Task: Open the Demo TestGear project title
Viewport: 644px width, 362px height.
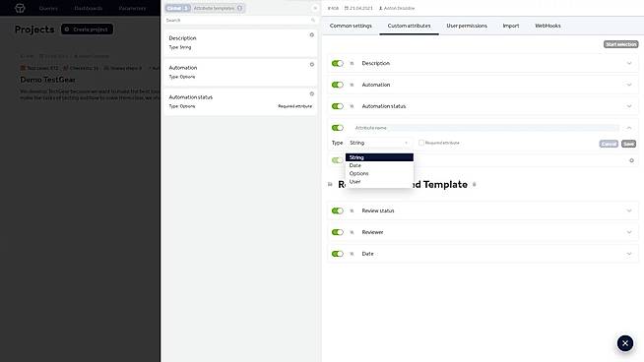Action: tap(47, 80)
